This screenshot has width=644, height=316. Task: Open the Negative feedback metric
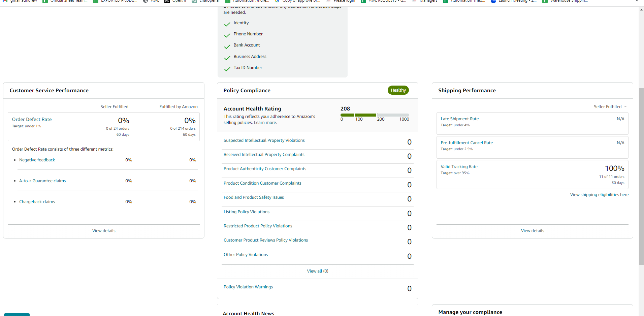(37, 160)
